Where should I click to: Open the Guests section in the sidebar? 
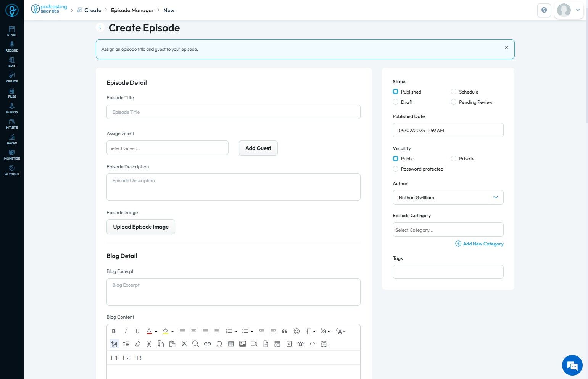tap(12, 108)
